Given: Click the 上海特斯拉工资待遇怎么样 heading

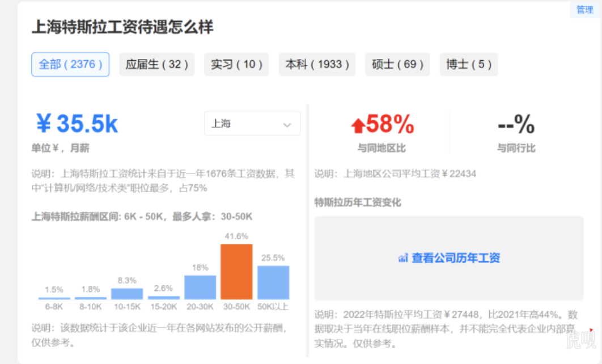Looking at the screenshot, I should (122, 27).
